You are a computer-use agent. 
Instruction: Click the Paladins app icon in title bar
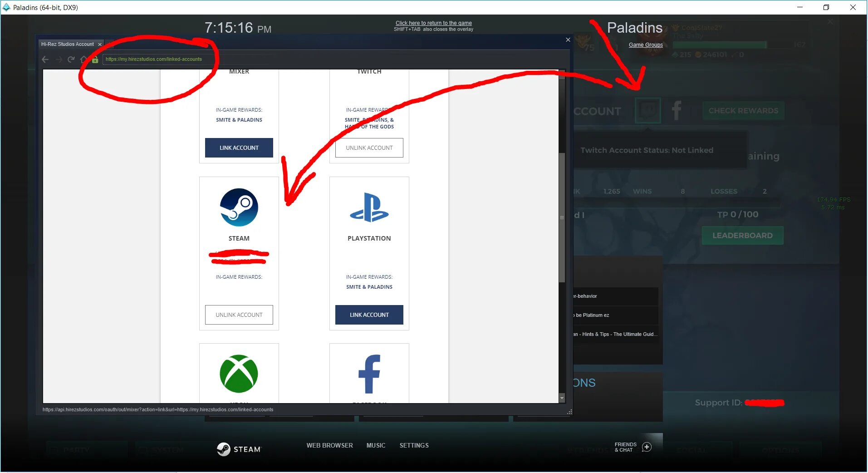[x=6, y=7]
